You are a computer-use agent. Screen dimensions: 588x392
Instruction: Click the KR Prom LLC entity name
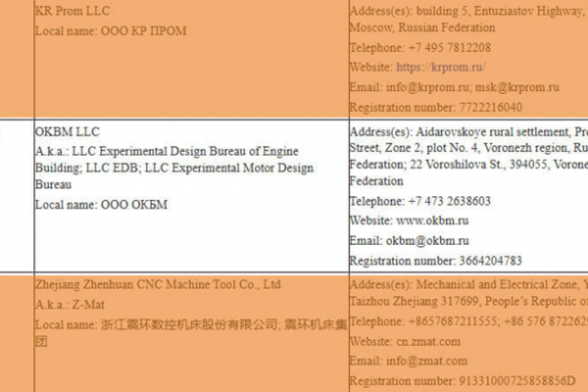tap(73, 12)
